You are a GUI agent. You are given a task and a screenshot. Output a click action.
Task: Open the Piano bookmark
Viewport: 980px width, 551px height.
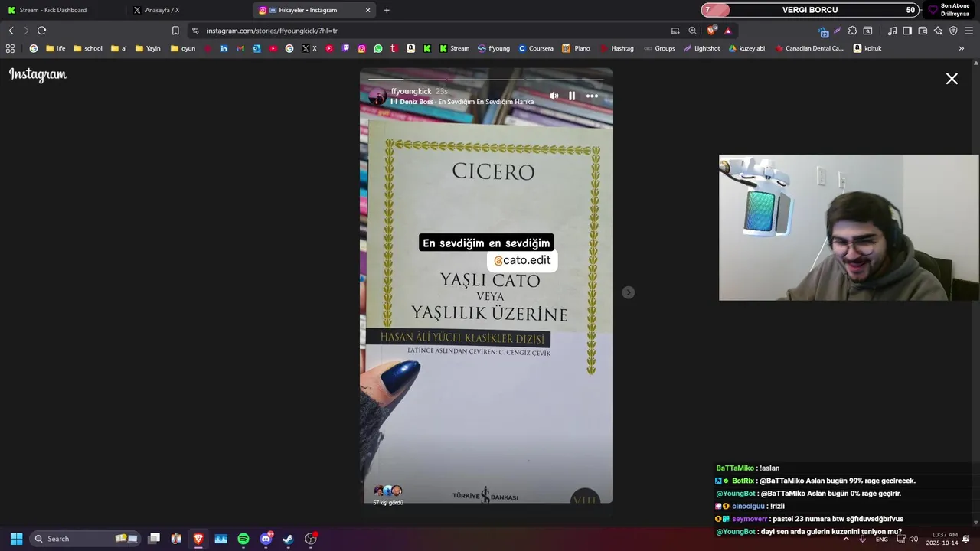576,48
